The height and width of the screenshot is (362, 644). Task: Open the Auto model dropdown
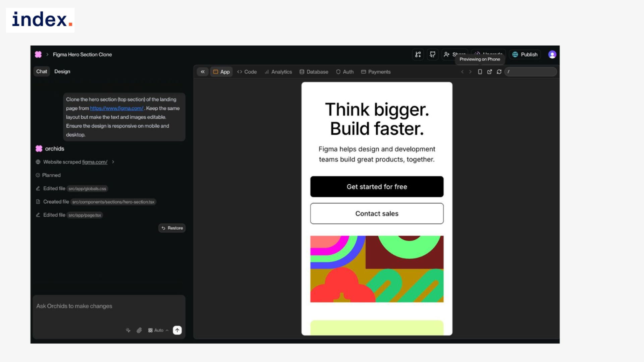[x=158, y=330]
